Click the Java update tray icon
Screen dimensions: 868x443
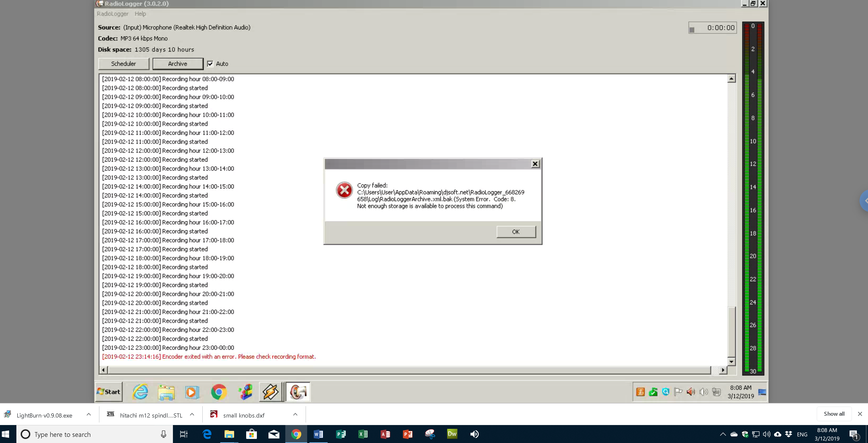pos(640,392)
